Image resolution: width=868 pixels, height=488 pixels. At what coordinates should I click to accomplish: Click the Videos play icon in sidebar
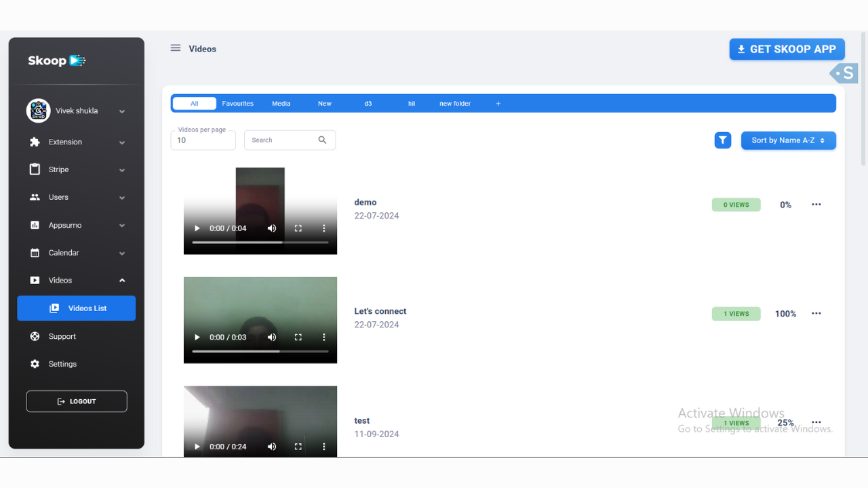[x=35, y=281]
